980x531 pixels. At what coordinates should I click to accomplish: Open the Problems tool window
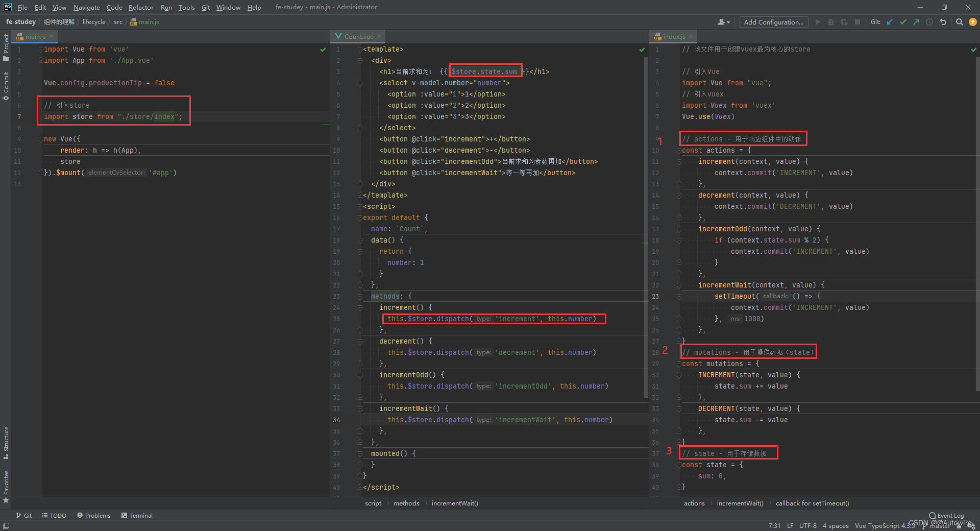pos(94,516)
